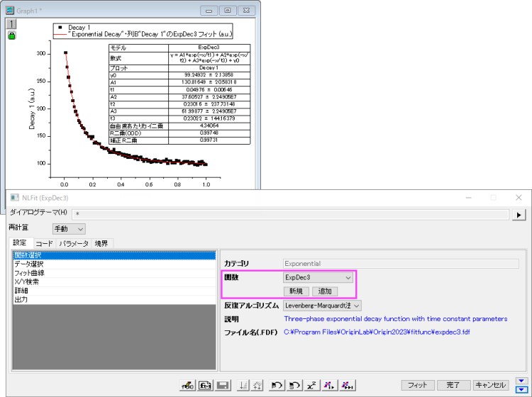Switch to the 設定 tab
The width and height of the screenshot is (532, 397).
[20, 242]
